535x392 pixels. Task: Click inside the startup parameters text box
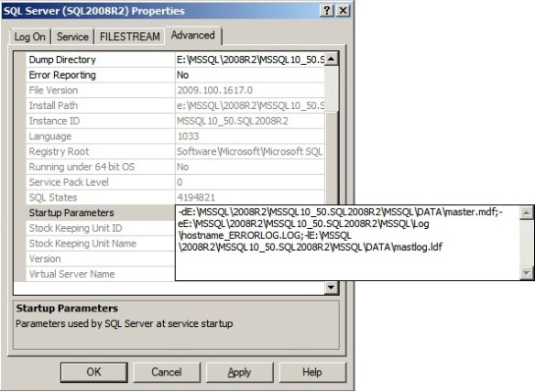(x=347, y=243)
